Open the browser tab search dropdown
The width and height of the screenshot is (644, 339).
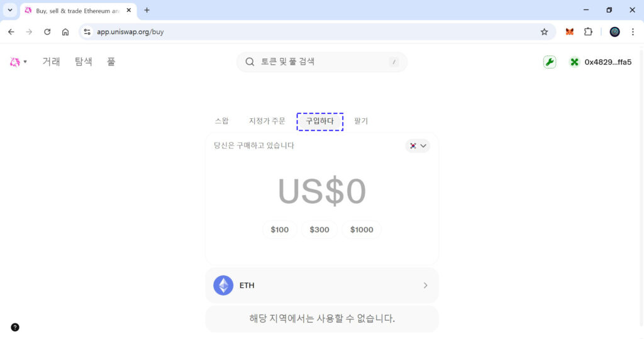coord(10,10)
